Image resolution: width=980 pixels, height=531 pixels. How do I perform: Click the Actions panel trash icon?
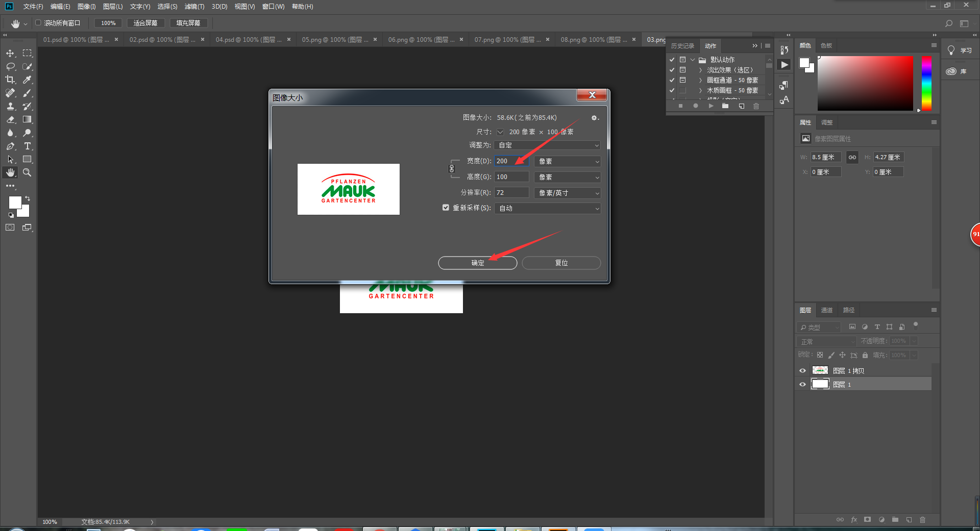click(756, 106)
